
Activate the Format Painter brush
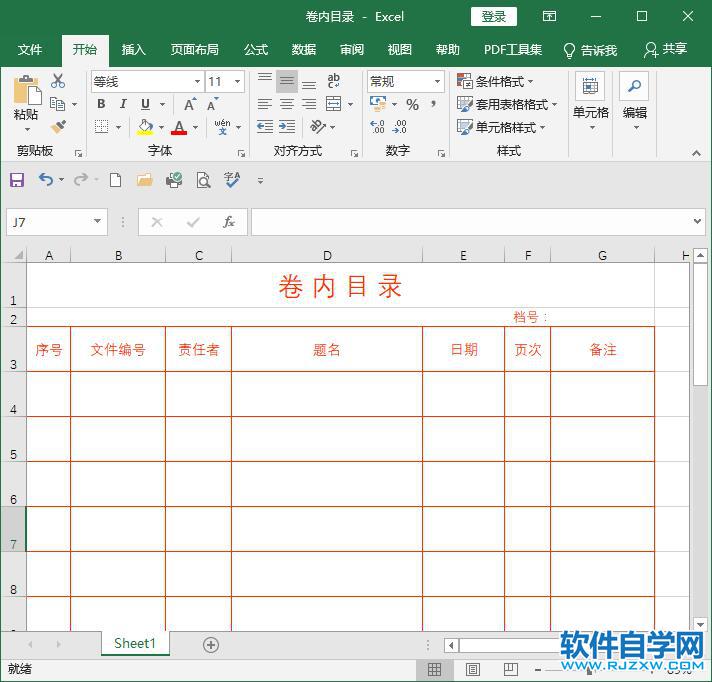click(x=58, y=127)
